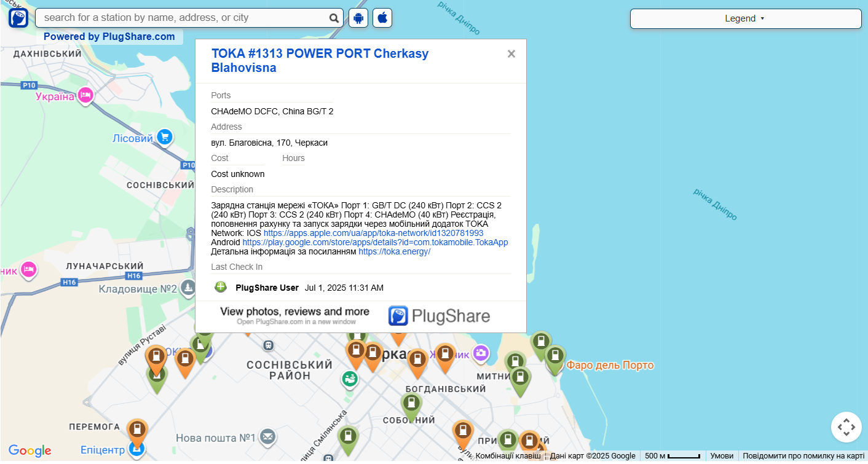Click the search magnifier icon
Image resolution: width=868 pixels, height=464 pixels.
334,18
